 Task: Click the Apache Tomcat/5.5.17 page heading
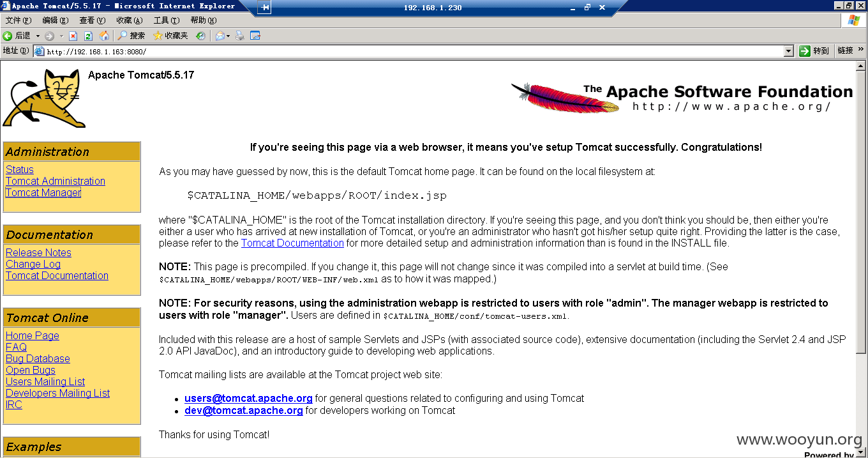pyautogui.click(x=141, y=75)
